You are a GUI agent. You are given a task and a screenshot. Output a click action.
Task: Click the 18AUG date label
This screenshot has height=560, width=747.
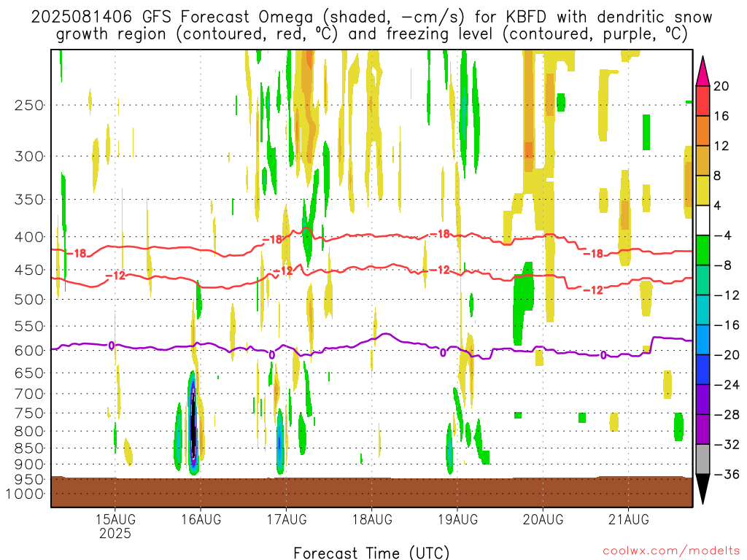tap(372, 519)
